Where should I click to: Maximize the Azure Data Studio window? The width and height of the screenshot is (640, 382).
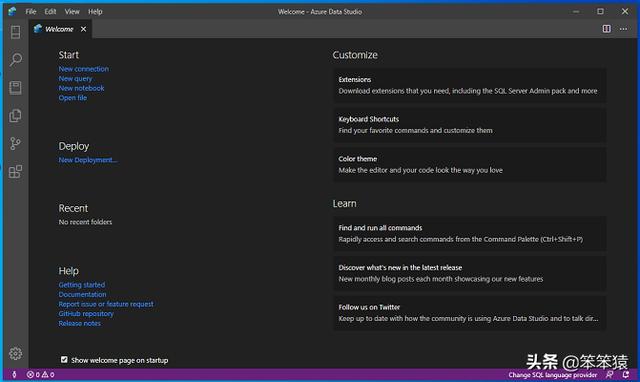600,11
